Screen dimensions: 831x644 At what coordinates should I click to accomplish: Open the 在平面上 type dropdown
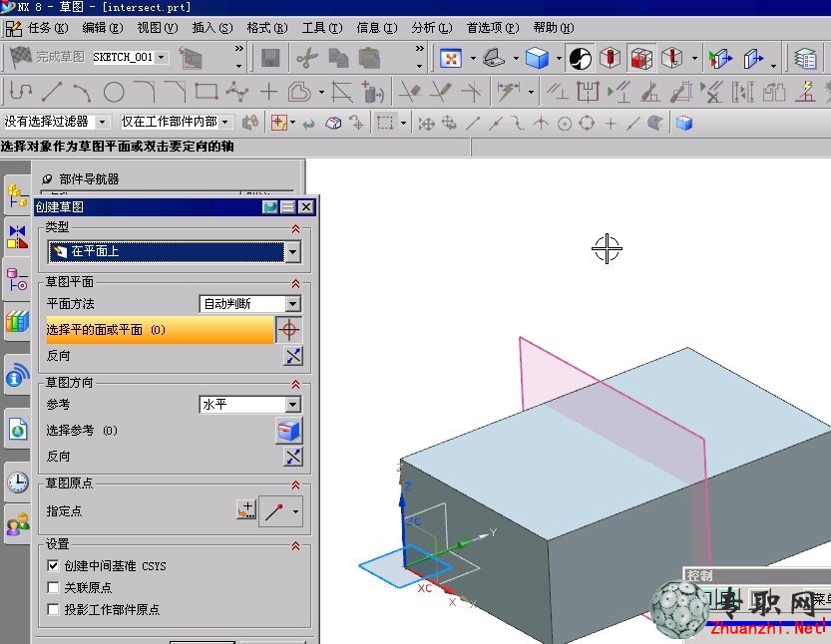pos(292,251)
